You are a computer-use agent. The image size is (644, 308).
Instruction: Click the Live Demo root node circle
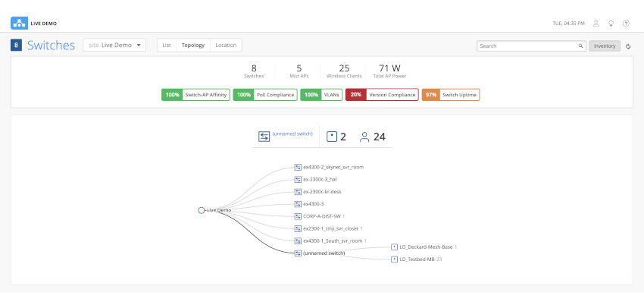[202, 210]
